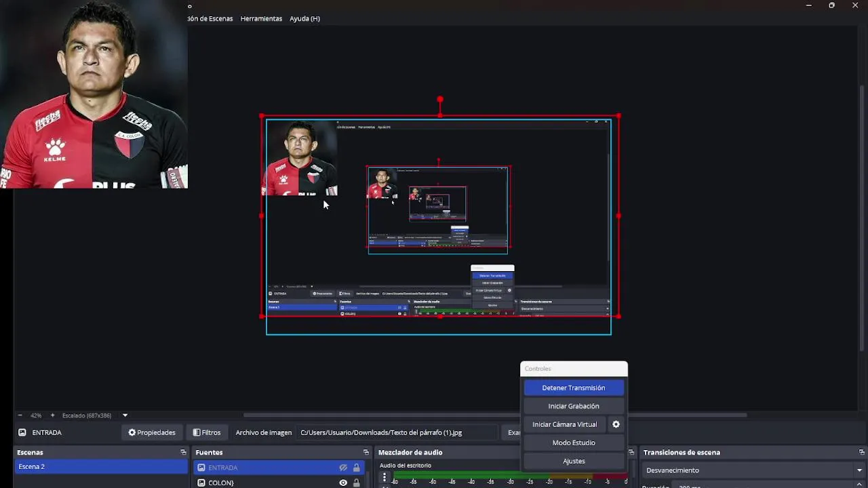Open Propiedades for the selected source
The height and width of the screenshot is (488, 868).
pos(152,432)
